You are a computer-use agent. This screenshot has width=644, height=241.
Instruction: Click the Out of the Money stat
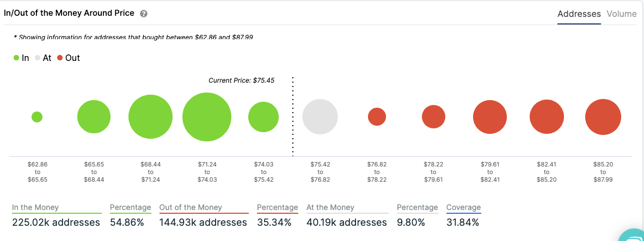203,222
